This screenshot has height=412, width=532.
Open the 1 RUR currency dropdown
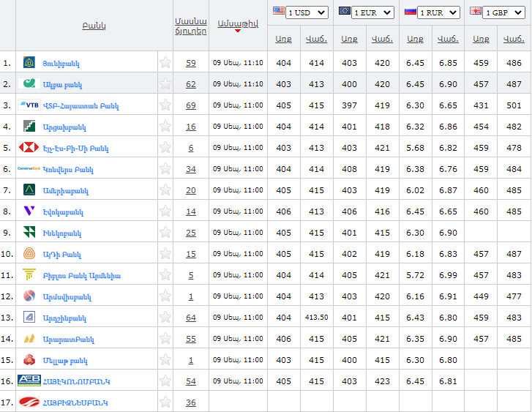tap(439, 12)
